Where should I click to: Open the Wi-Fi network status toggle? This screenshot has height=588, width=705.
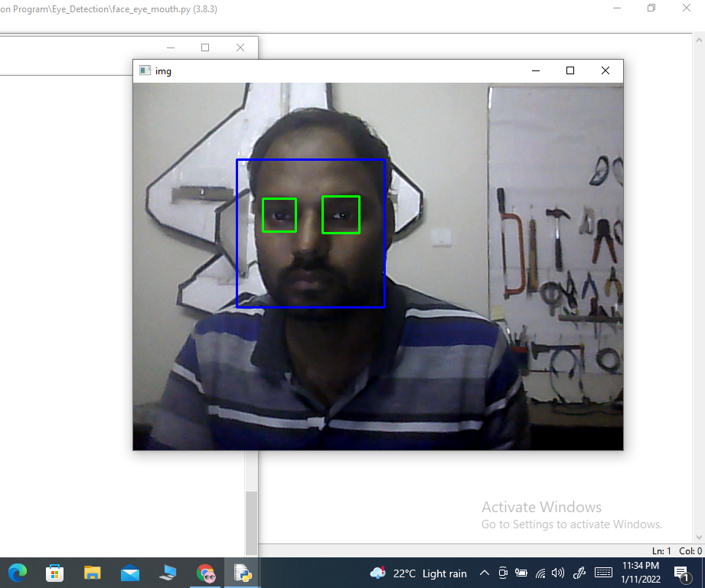(x=540, y=573)
